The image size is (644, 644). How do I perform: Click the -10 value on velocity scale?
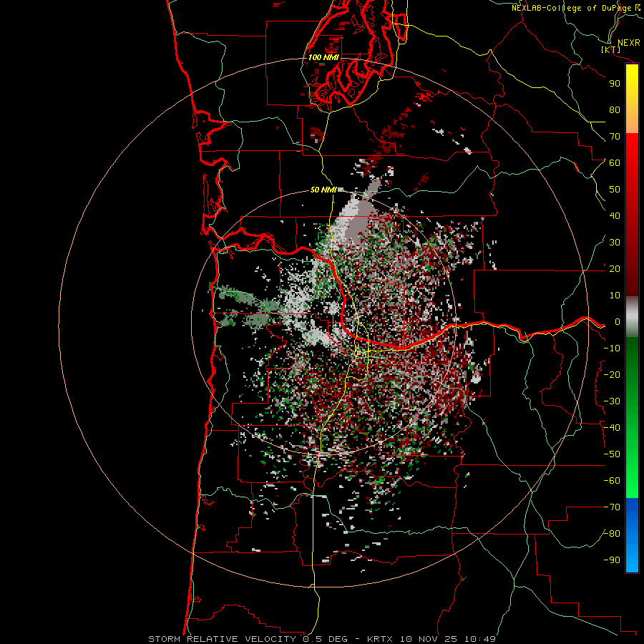(612, 348)
